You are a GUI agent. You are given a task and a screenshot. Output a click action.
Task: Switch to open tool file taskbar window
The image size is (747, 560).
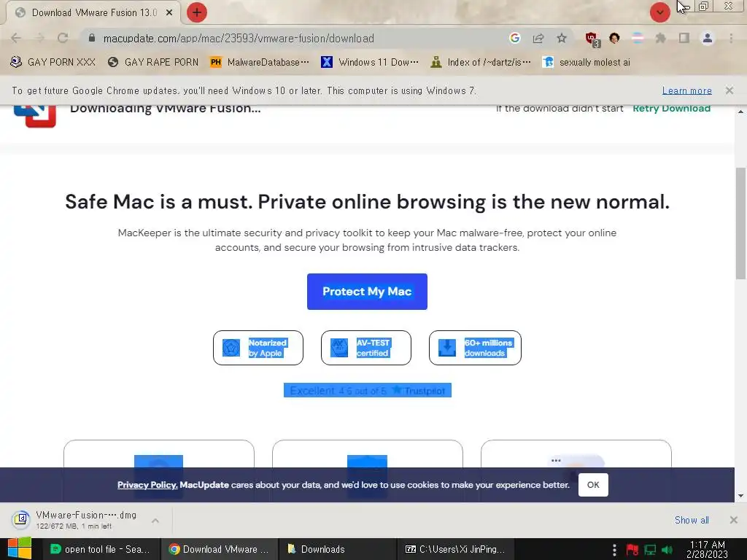(99, 549)
